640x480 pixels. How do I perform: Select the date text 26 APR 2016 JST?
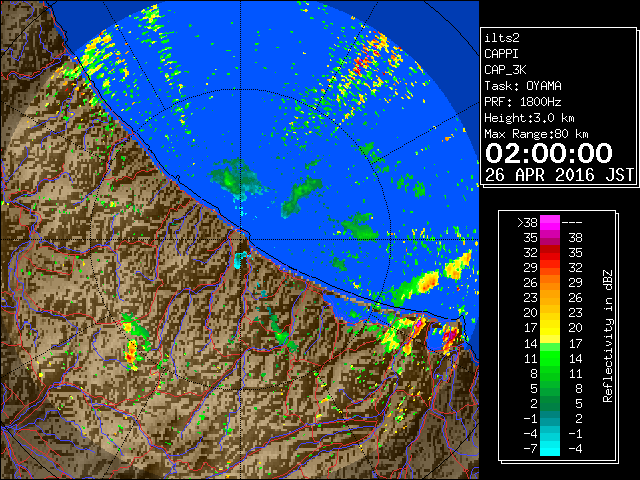click(x=559, y=175)
